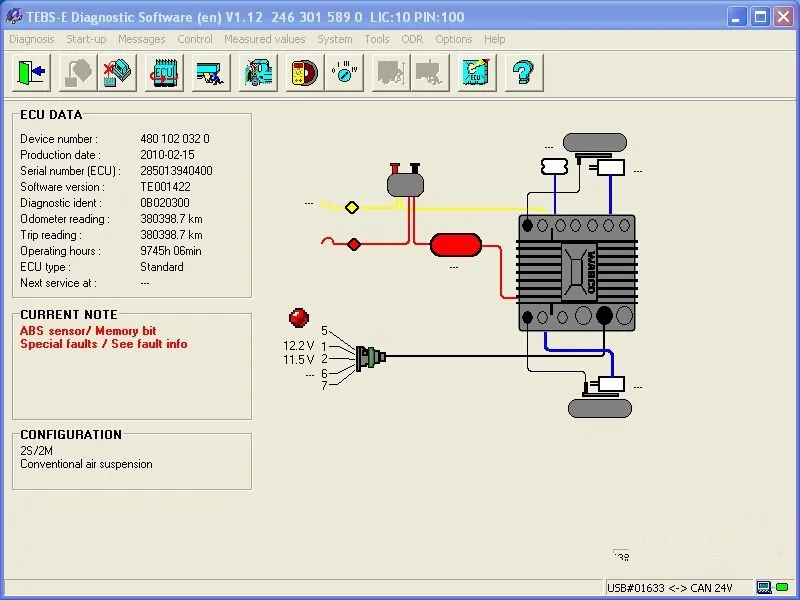Click the odometer reading value 380398.7 km

point(171,219)
